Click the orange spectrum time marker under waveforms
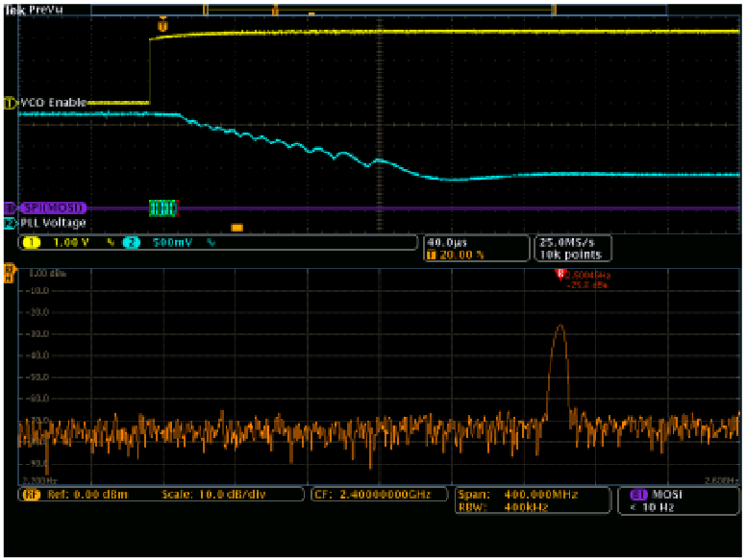This screenshot has width=746, height=560. [x=237, y=228]
